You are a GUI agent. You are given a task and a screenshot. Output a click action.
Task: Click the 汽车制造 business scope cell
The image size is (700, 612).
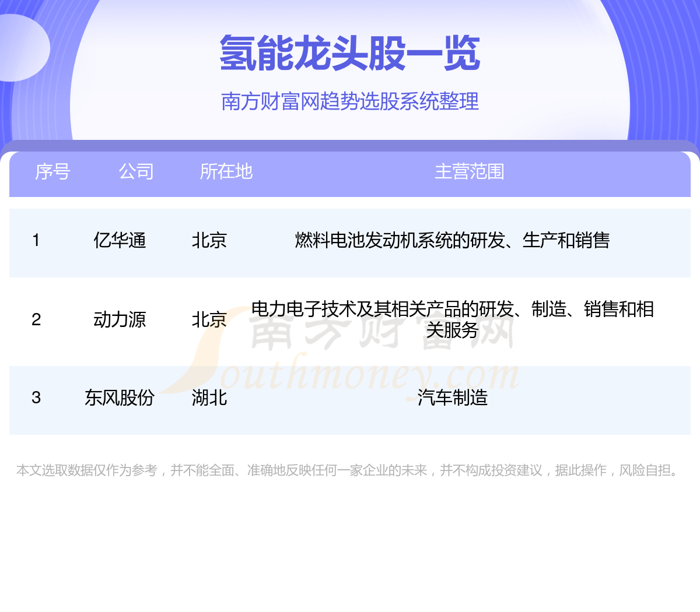coord(453,398)
